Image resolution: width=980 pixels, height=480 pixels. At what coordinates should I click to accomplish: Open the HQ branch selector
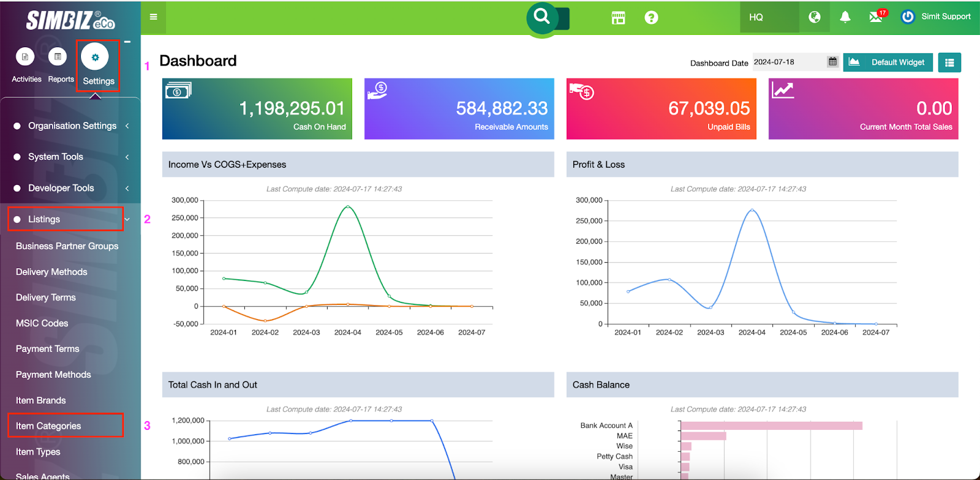(x=769, y=17)
